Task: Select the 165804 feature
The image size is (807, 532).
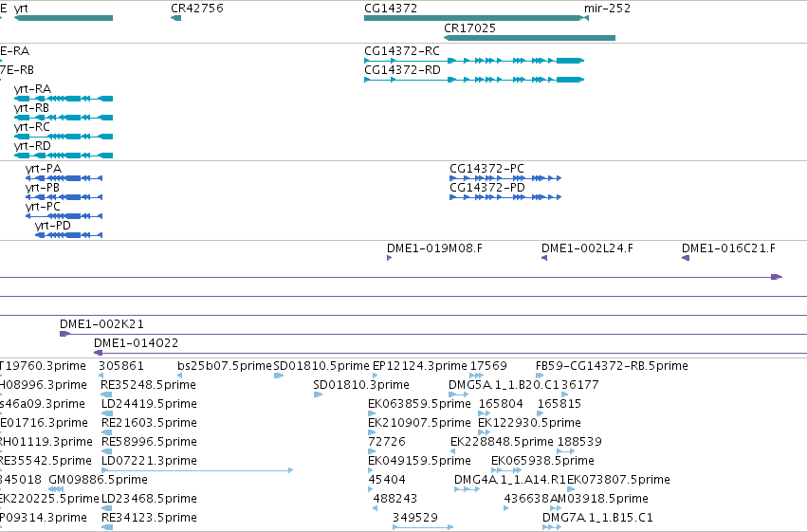Action: pos(485,414)
